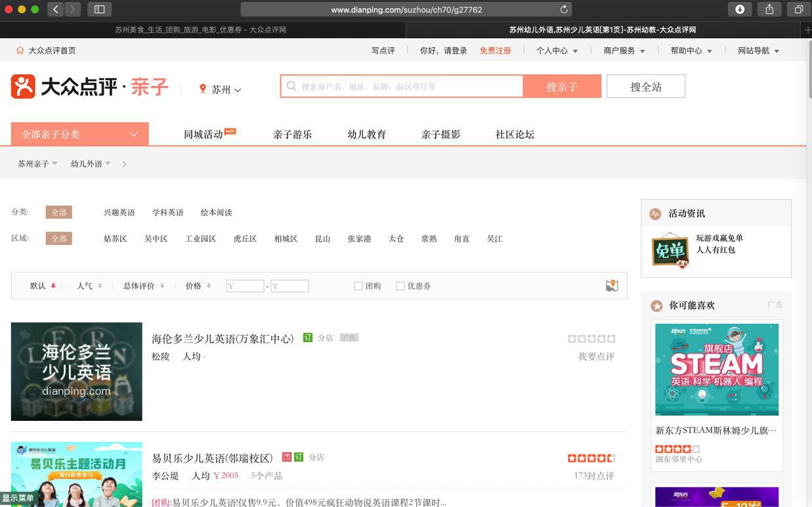Filter by 工业园区 district

200,238
